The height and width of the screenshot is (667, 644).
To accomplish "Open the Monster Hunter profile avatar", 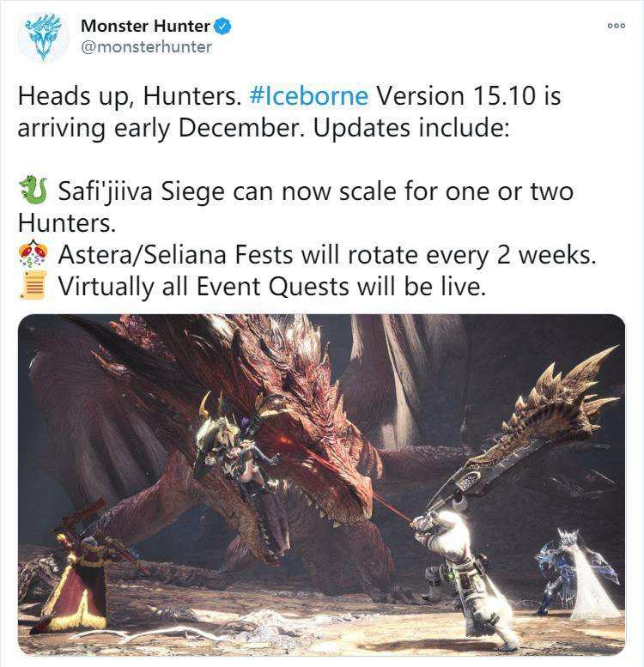I will coord(43,37).
